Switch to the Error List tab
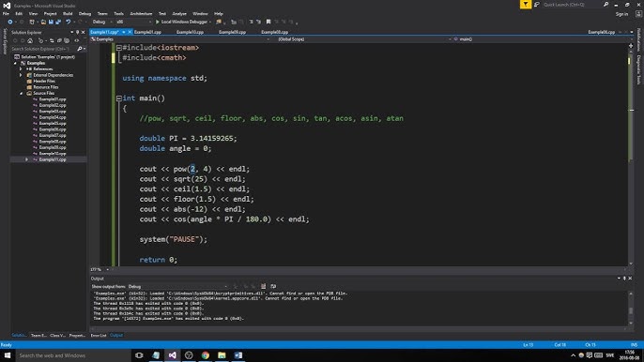This screenshot has width=644, height=362. [x=99, y=336]
